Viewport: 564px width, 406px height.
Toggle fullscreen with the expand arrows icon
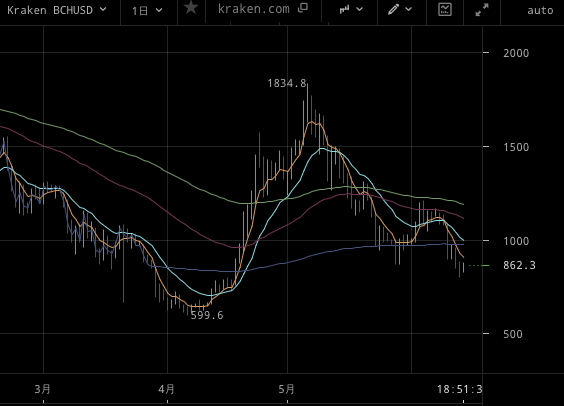[x=482, y=10]
